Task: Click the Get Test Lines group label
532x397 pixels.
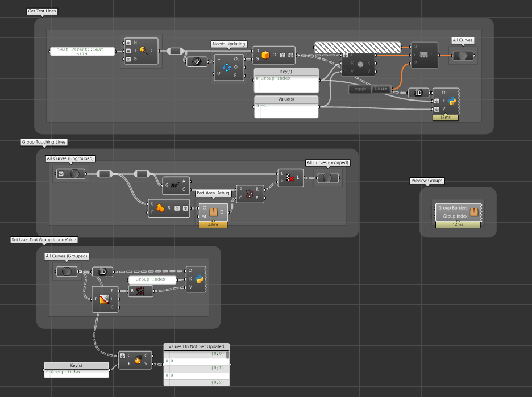Action: (42, 11)
